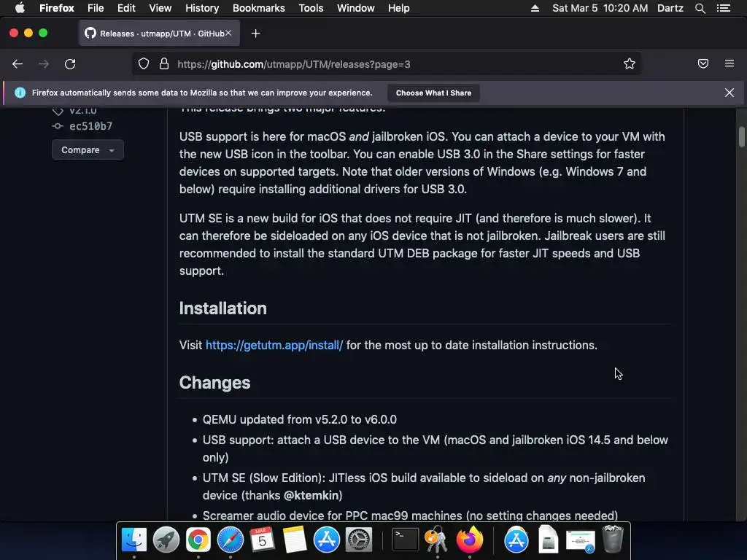Open System Preferences from the Dock
This screenshot has height=560, width=747.
pos(359,540)
